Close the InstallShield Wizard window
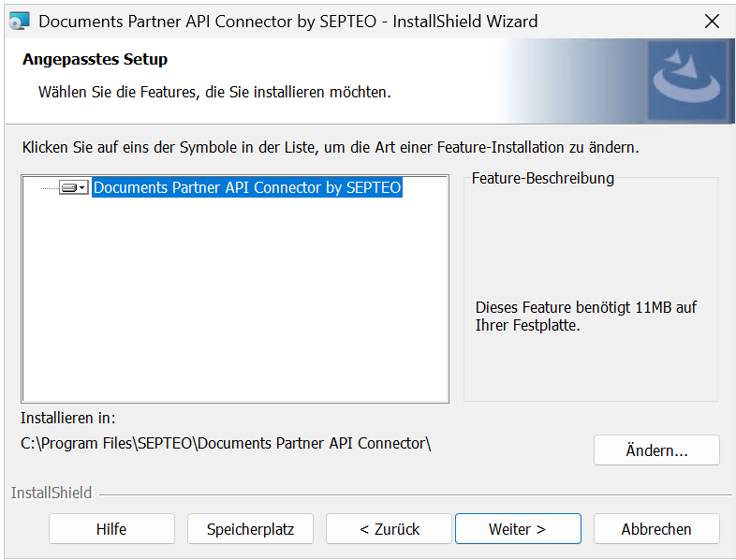736x560 pixels. (712, 22)
